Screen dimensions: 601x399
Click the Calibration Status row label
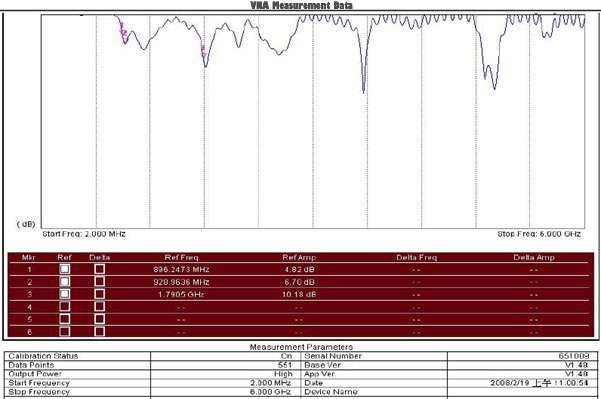[x=43, y=356]
